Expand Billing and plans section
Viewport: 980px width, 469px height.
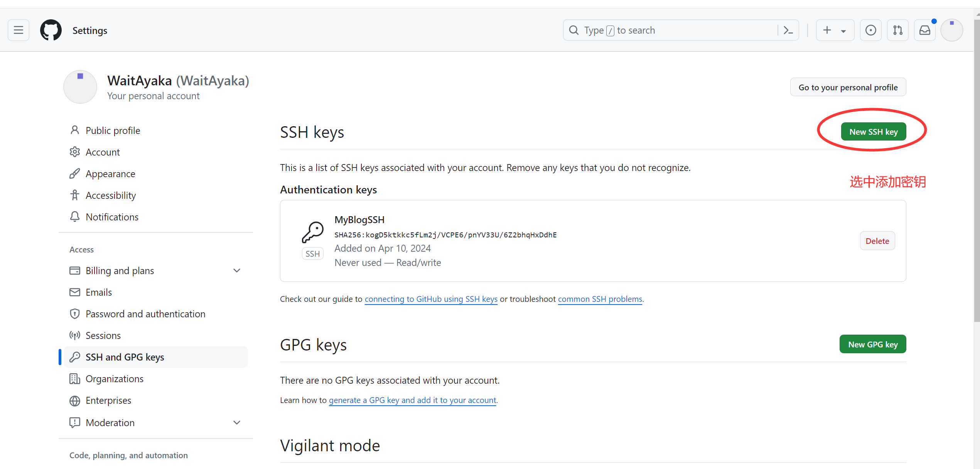(x=237, y=271)
